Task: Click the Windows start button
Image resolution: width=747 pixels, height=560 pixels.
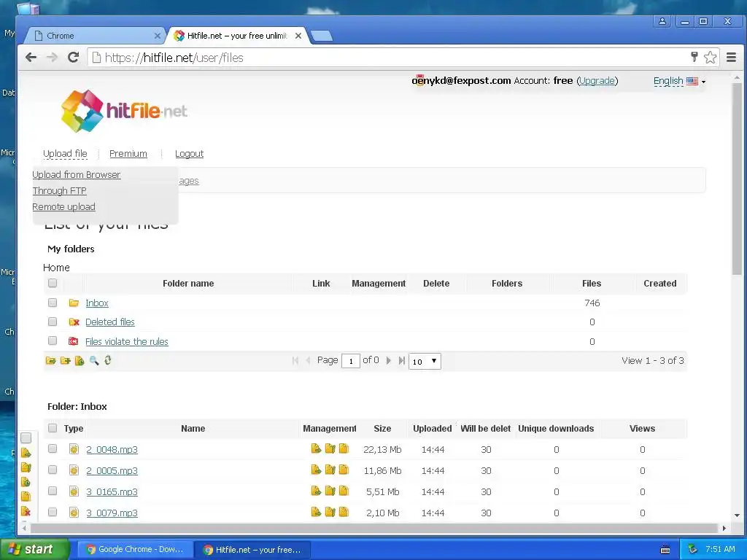Action: coord(35,549)
